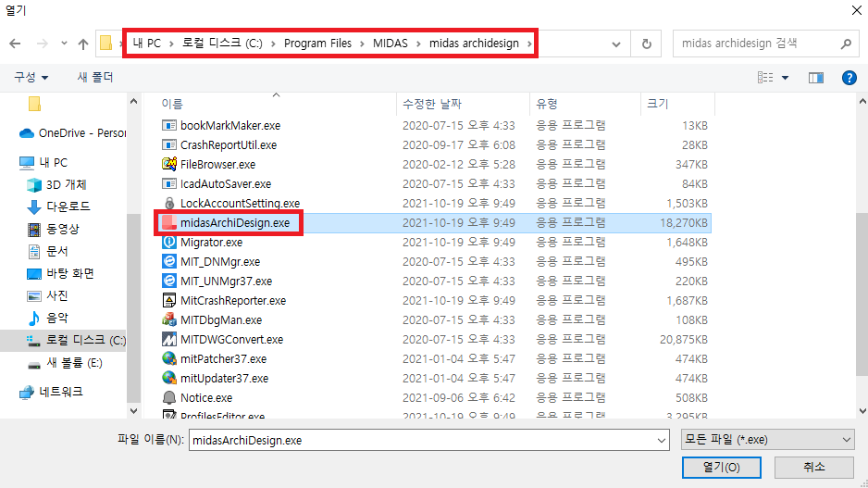Select 네트워크 in navigation pane

tap(51, 392)
